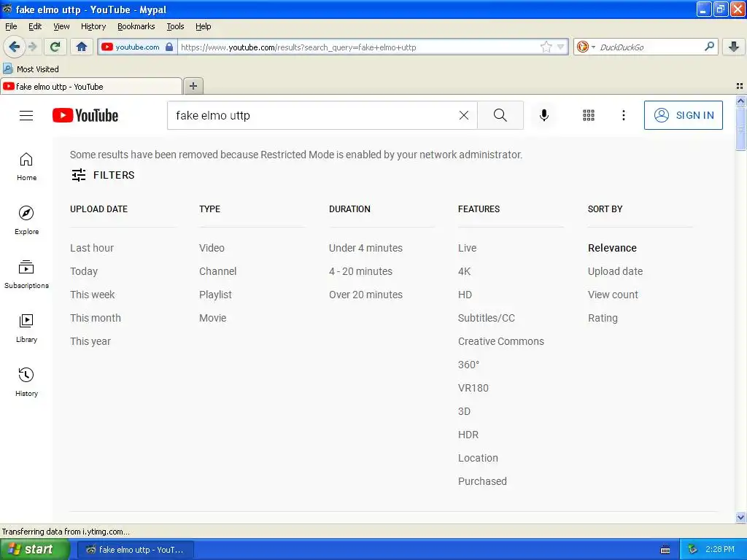Screen dimensions: 747x560
Task: Open the Tools menu
Action: (175, 26)
